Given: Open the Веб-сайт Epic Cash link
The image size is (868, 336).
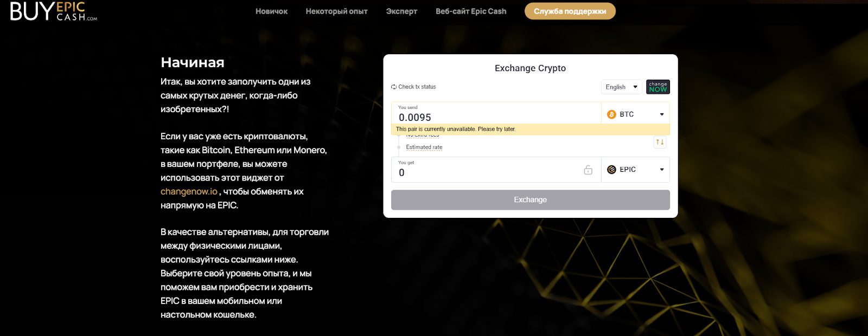Looking at the screenshot, I should (x=471, y=11).
